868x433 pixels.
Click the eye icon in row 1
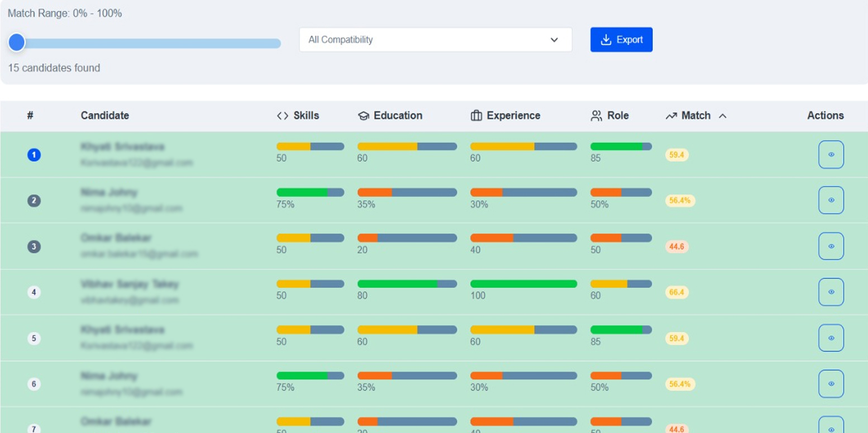coord(831,155)
